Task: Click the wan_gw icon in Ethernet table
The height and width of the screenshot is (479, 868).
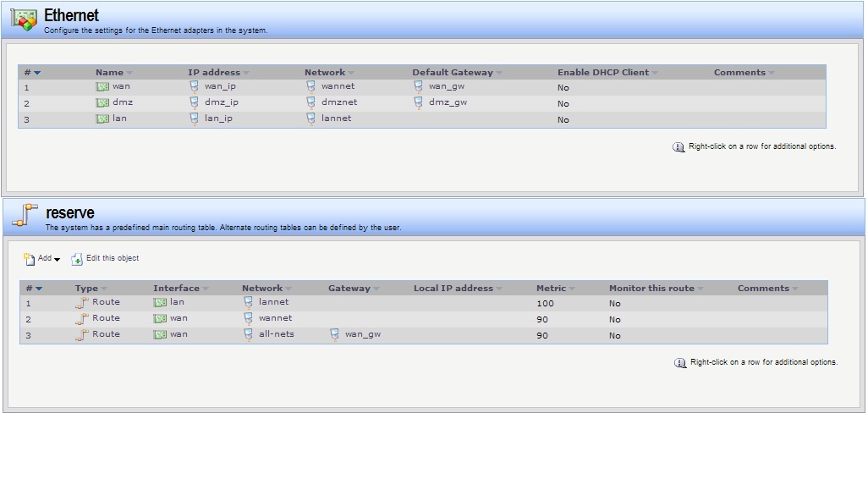Action: point(419,86)
